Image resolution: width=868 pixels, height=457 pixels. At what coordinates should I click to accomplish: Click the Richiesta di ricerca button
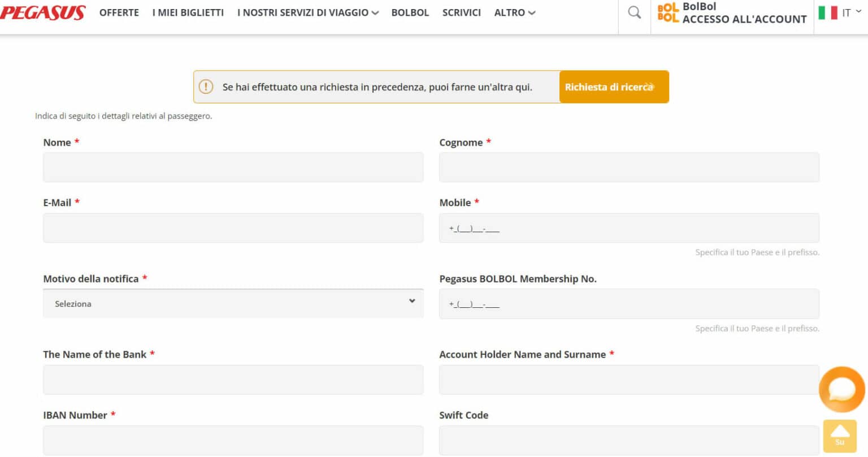coord(614,87)
